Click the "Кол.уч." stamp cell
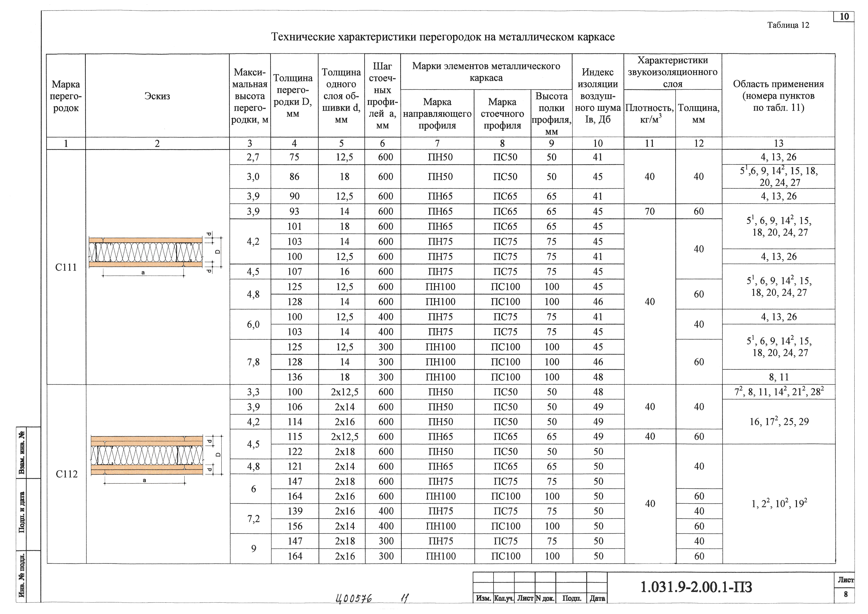This screenshot has width=868, height=614. [x=504, y=598]
